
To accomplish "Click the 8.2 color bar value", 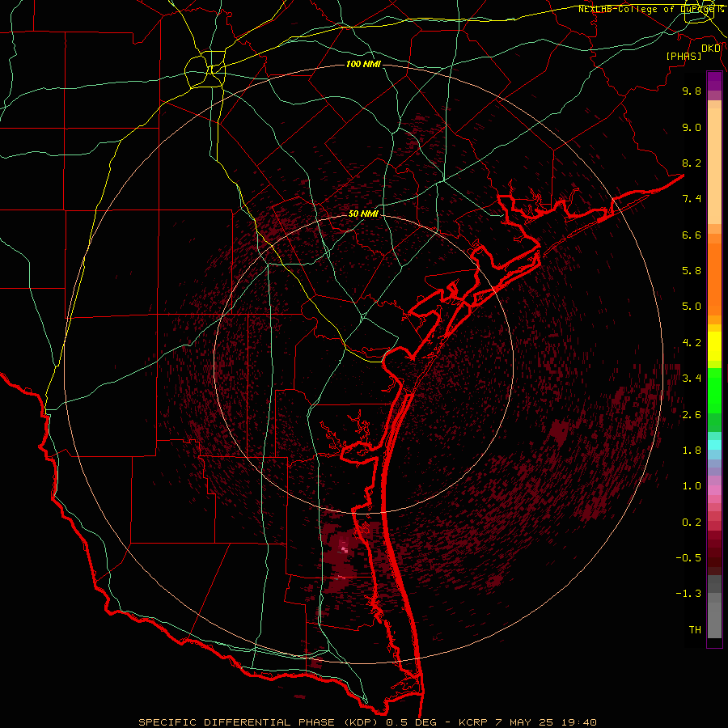I will point(692,163).
